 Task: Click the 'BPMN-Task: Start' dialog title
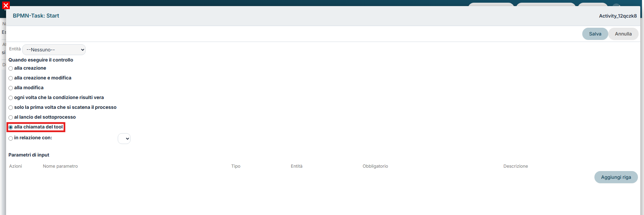(x=36, y=16)
